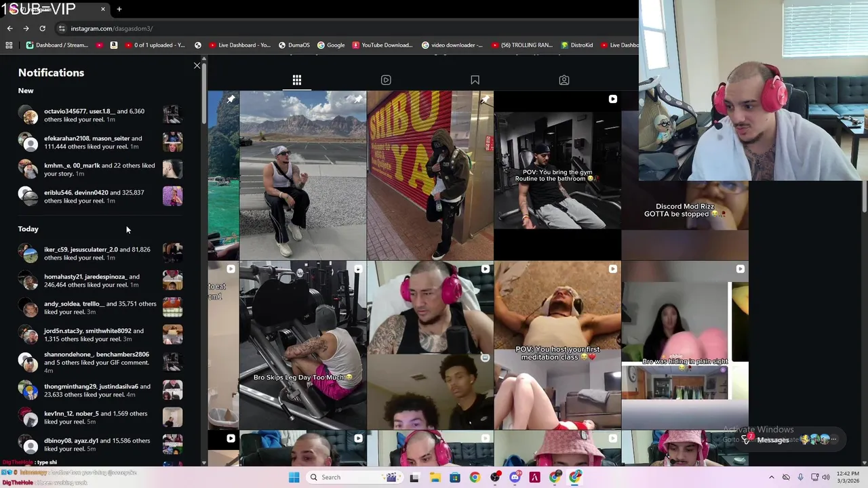Open notification from dbinoy08 and ayaz.dy1
The image size is (868, 488).
tap(100, 445)
